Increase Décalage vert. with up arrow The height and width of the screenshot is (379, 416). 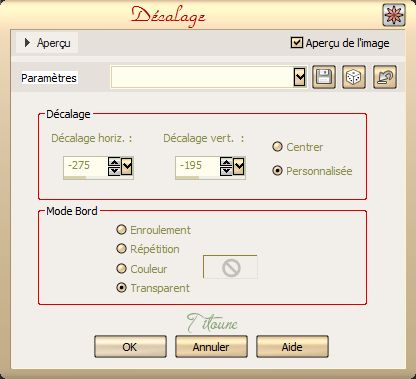tap(226, 162)
